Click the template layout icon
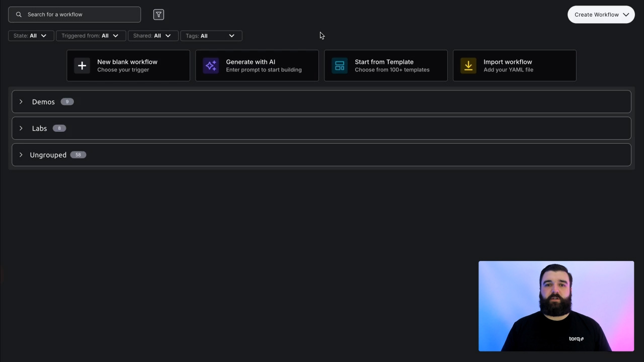 pyautogui.click(x=340, y=66)
